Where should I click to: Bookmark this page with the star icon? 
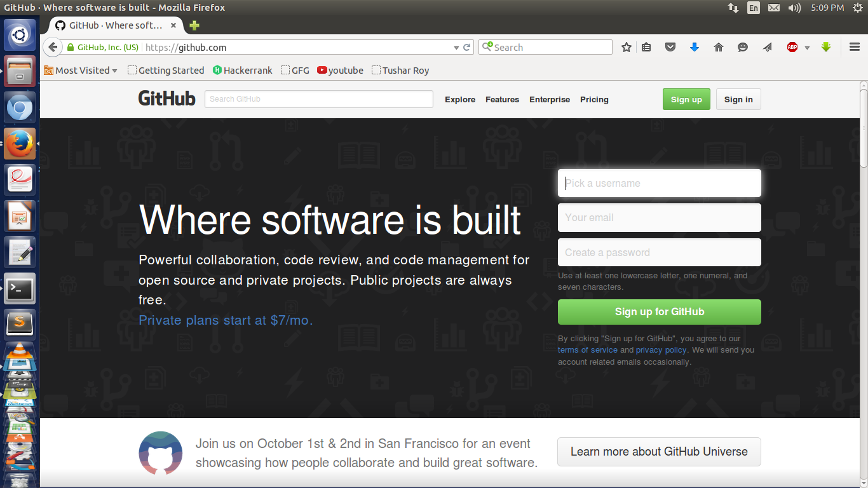pyautogui.click(x=627, y=47)
